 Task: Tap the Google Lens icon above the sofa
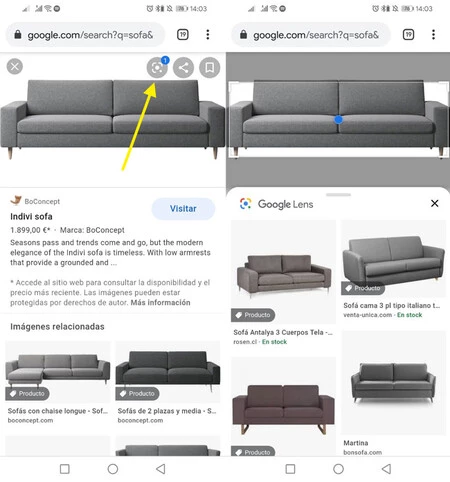pos(157,68)
